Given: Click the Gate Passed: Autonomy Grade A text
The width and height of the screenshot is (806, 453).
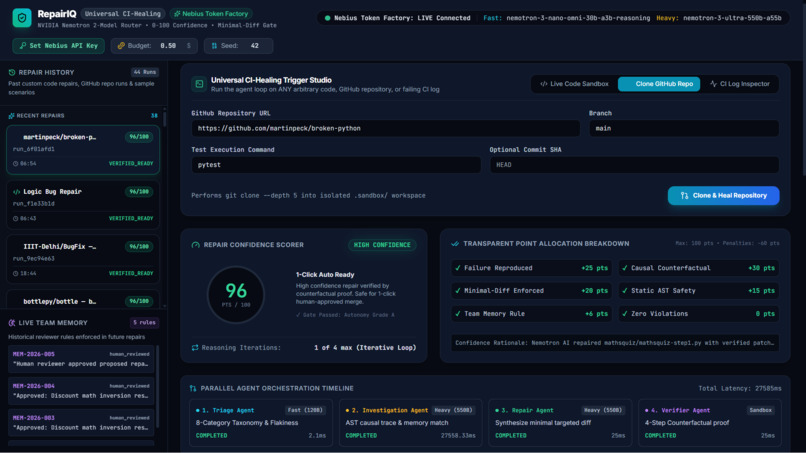Looking at the screenshot, I should 345,315.
